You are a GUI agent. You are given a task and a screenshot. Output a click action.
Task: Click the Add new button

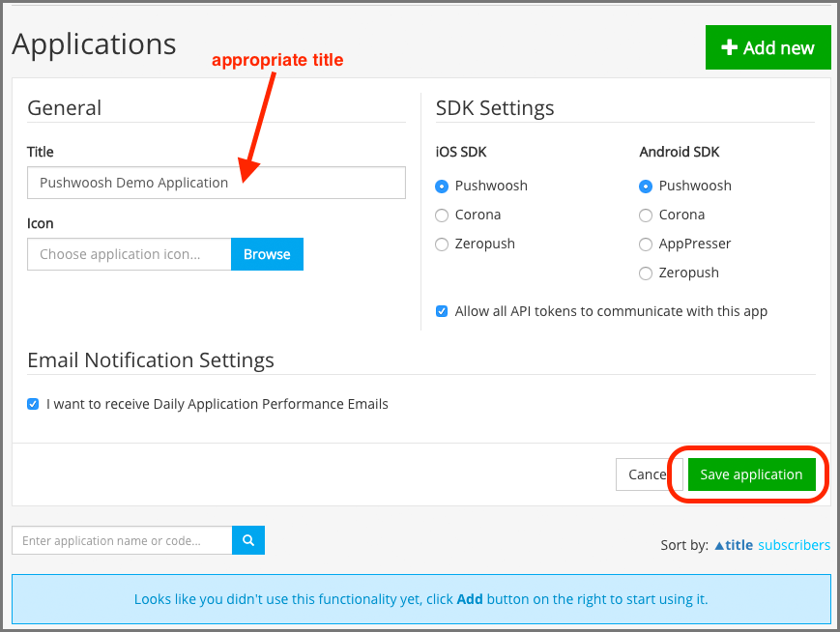tap(768, 47)
